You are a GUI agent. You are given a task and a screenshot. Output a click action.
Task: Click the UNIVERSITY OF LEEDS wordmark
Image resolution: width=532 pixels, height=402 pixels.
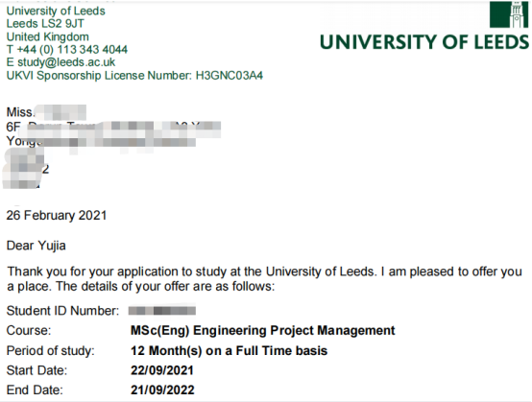point(424,42)
